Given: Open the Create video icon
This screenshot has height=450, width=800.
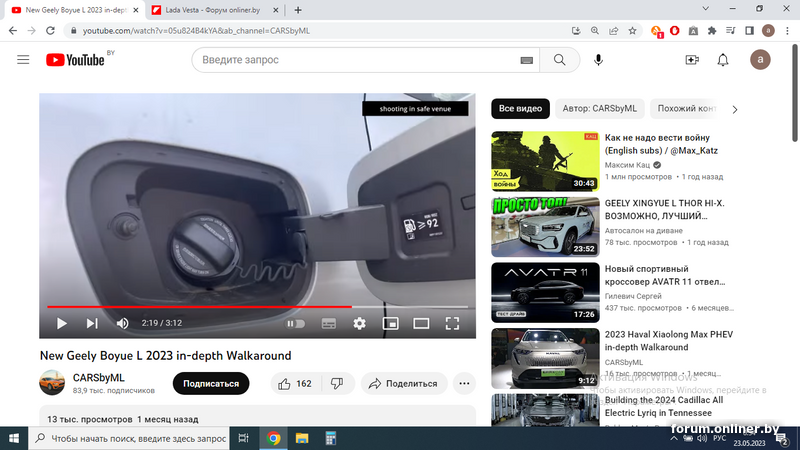Looking at the screenshot, I should pyautogui.click(x=692, y=60).
